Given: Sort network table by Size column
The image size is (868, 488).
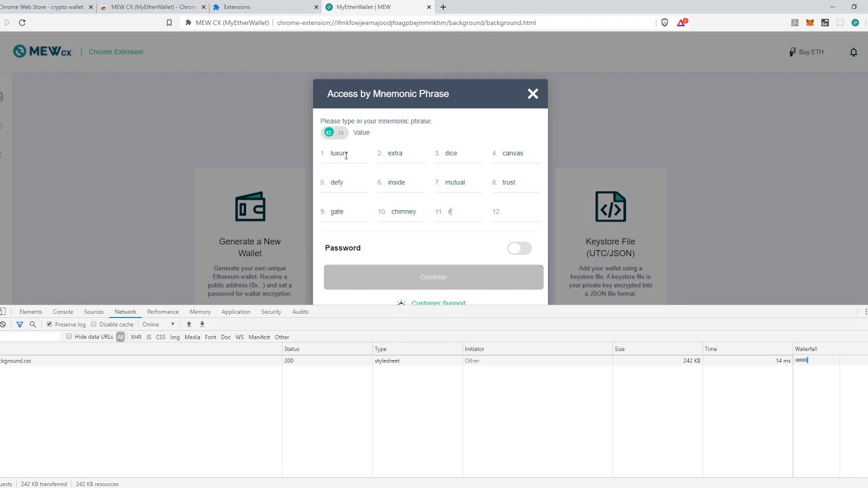Looking at the screenshot, I should click(x=657, y=349).
